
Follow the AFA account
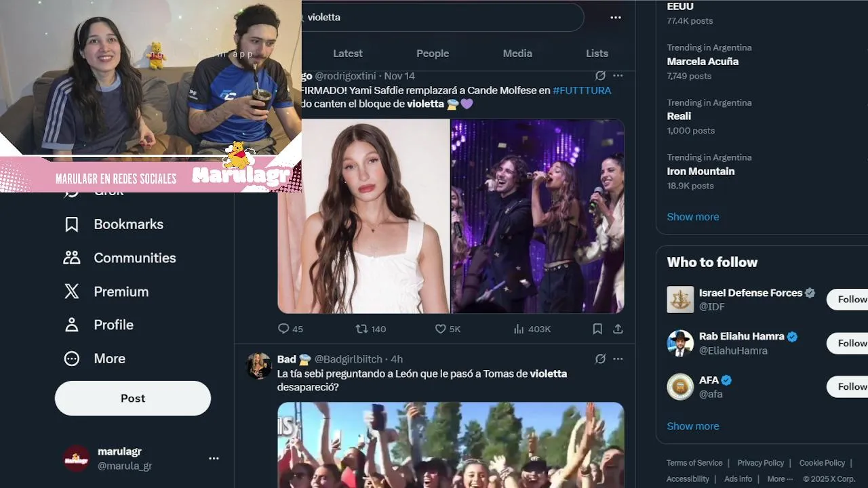pos(851,386)
